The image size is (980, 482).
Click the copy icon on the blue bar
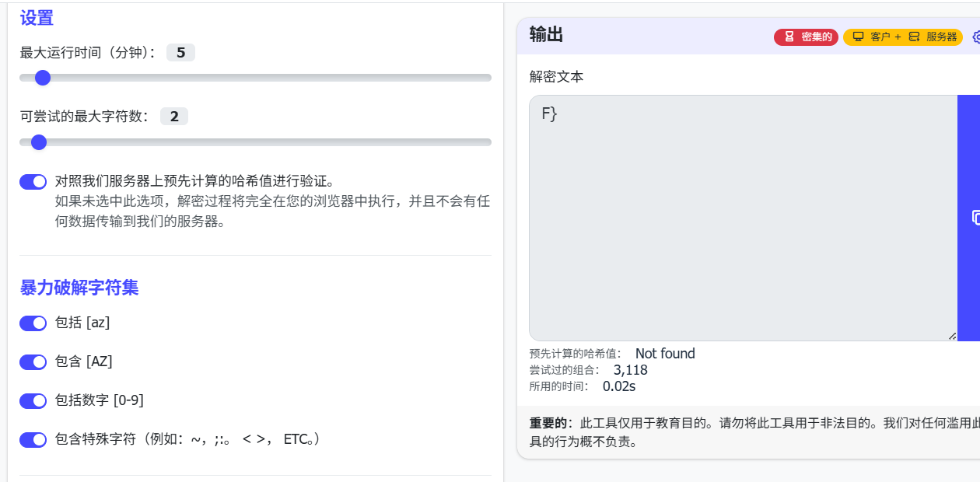(x=975, y=218)
